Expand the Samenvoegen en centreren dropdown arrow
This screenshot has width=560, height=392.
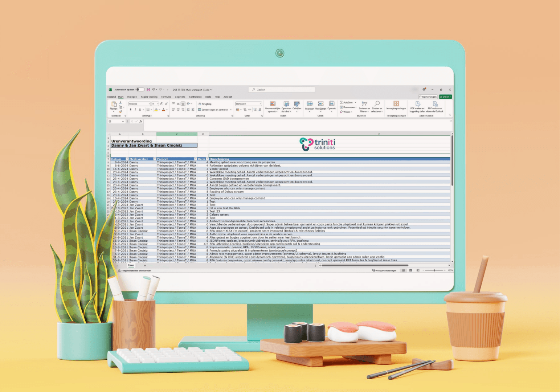(231, 110)
